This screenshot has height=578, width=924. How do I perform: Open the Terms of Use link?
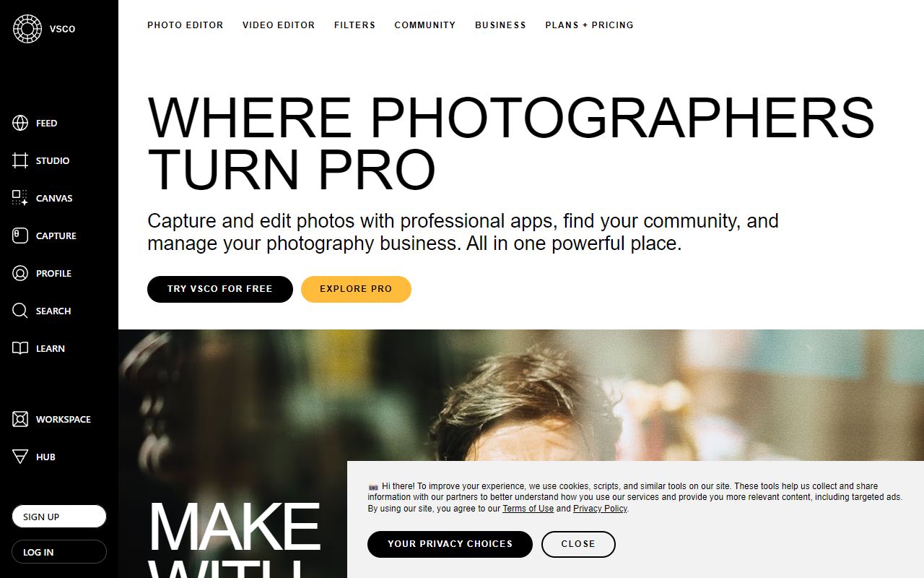[528, 509]
